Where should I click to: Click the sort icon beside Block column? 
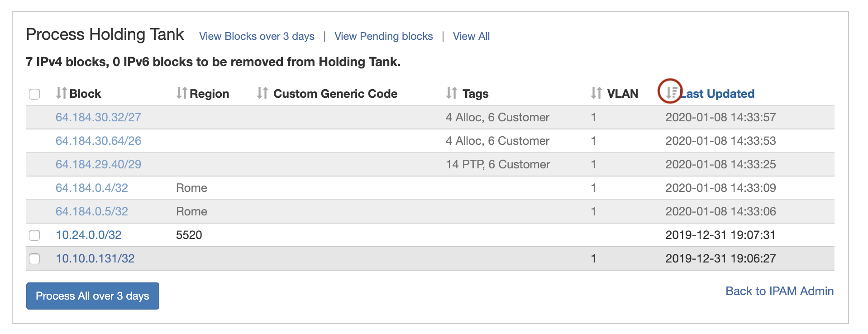[61, 93]
